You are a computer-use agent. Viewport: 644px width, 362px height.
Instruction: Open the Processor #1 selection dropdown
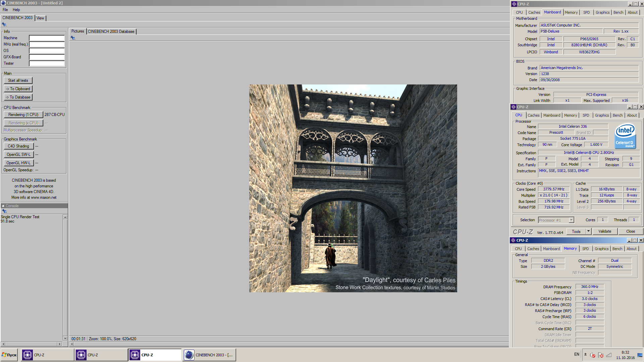click(571, 220)
